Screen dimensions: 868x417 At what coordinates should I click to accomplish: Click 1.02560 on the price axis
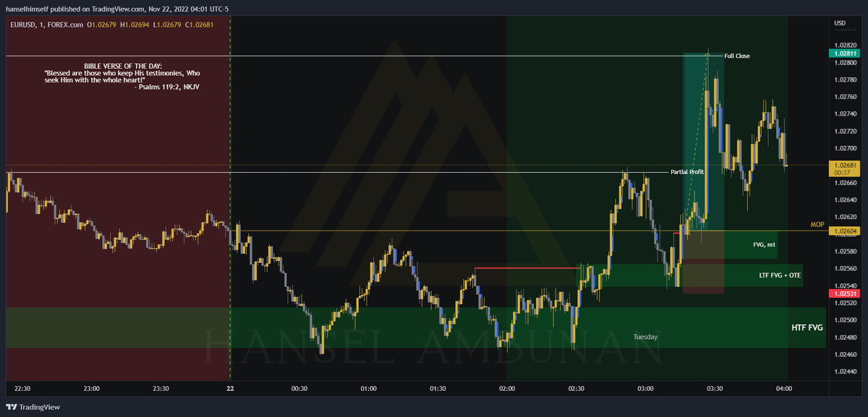[x=844, y=268]
